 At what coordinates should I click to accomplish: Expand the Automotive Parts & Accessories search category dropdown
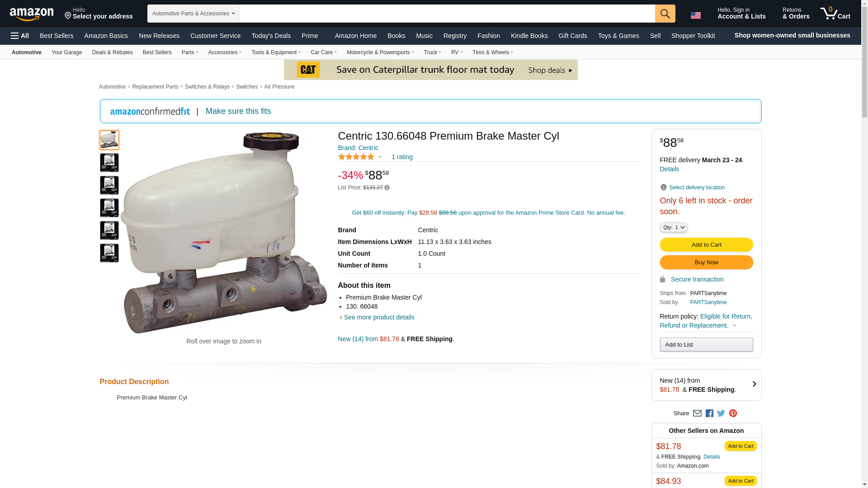[193, 14]
